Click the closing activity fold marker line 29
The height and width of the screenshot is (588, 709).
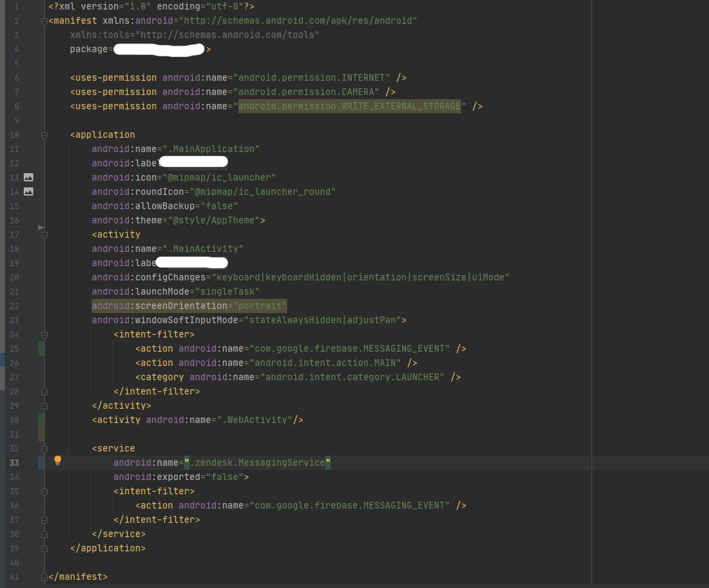point(44,406)
